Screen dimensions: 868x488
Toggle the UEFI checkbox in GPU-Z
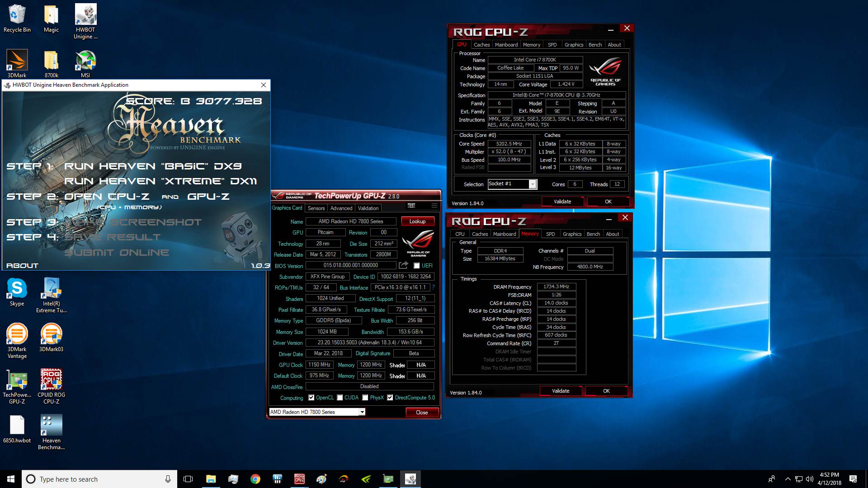point(416,266)
